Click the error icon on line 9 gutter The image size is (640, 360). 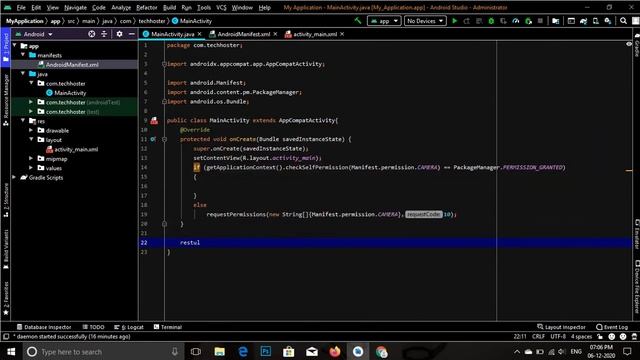[154, 120]
